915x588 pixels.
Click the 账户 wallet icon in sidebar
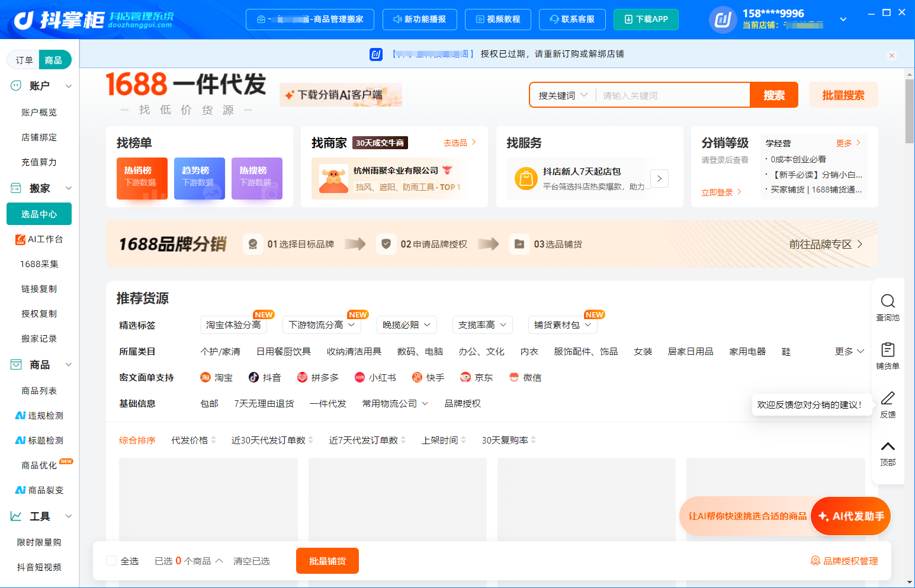coord(16,86)
